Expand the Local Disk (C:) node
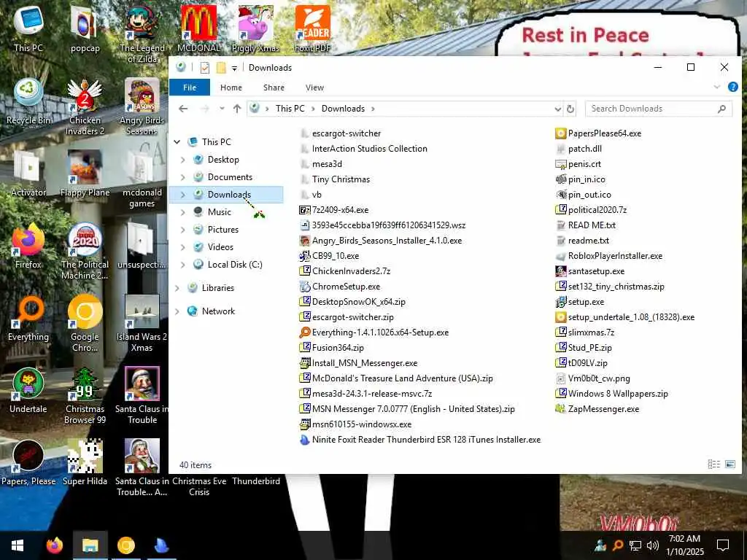This screenshot has height=560, width=747. point(183,265)
